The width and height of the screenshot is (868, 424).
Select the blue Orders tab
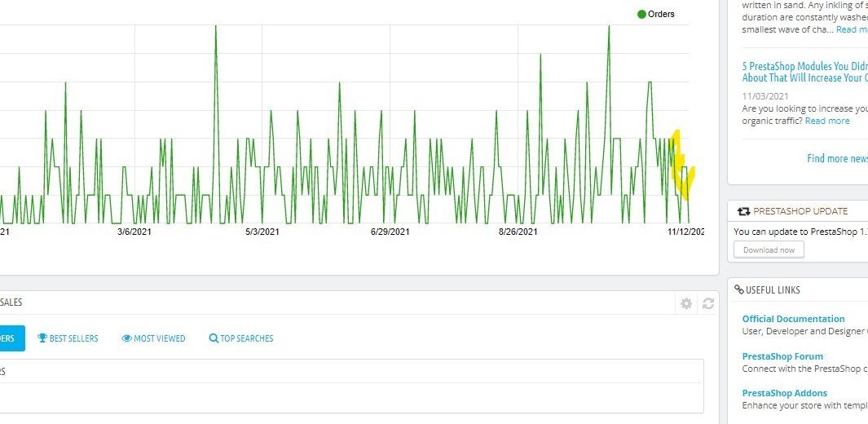[x=8, y=338]
